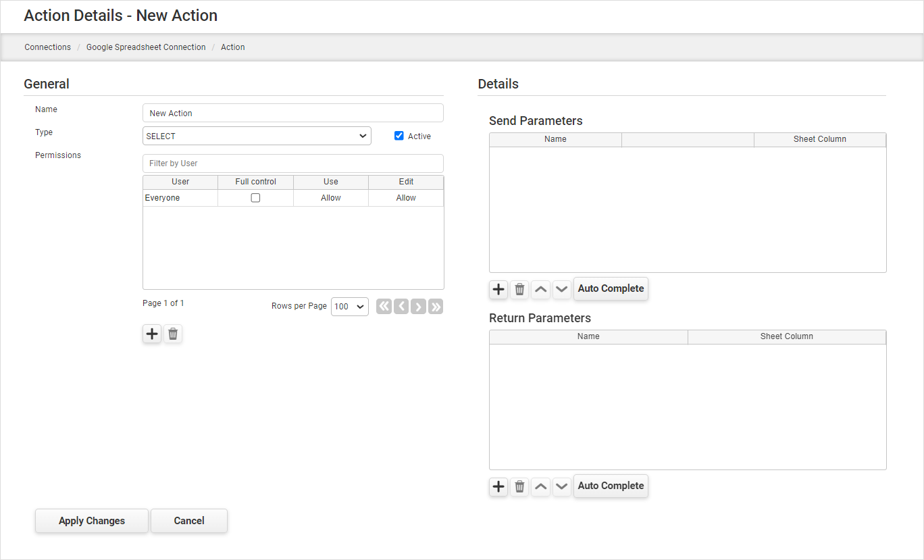Image resolution: width=924 pixels, height=560 pixels.
Task: Go to first page of permissions
Action: (x=384, y=307)
